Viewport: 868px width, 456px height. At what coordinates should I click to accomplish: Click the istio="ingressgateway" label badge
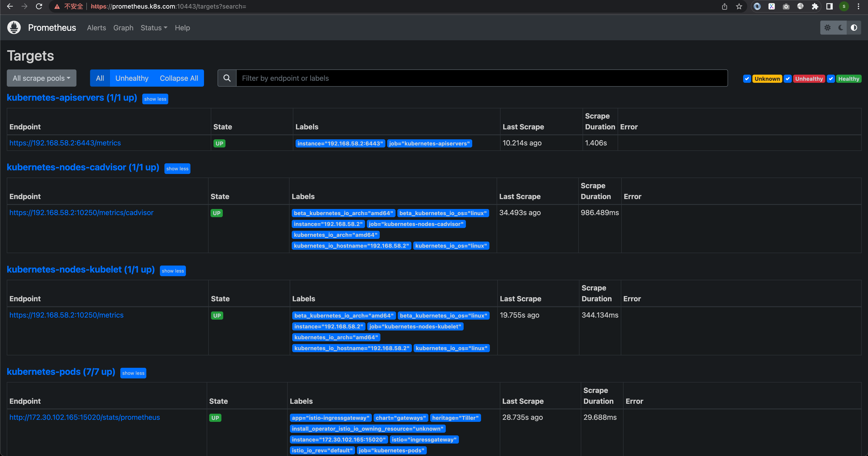coord(424,439)
